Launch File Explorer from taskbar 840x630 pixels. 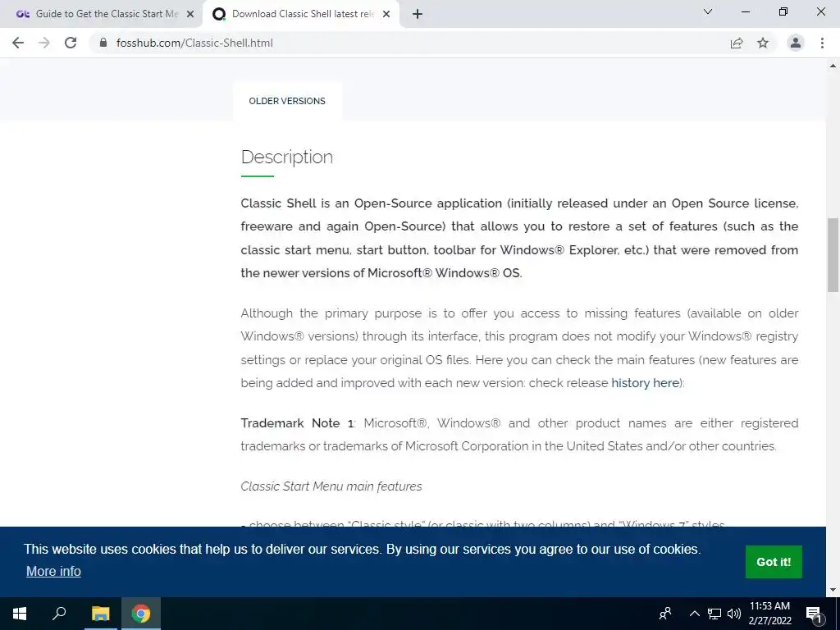(100, 614)
